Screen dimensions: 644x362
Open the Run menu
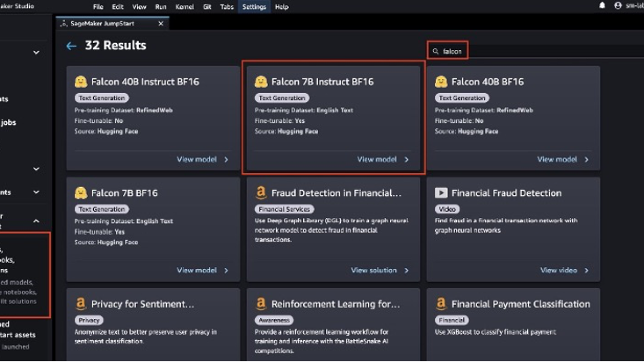point(161,7)
